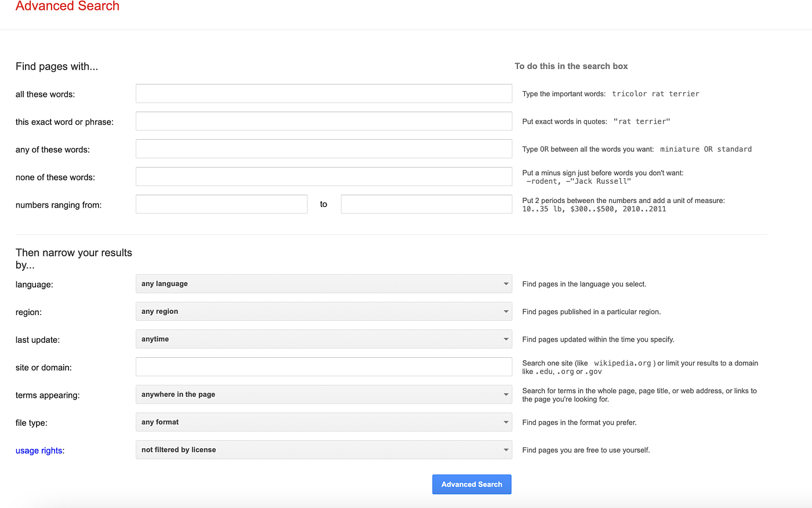
Task: Open the 'anytime' last update dropdown
Action: 324,339
